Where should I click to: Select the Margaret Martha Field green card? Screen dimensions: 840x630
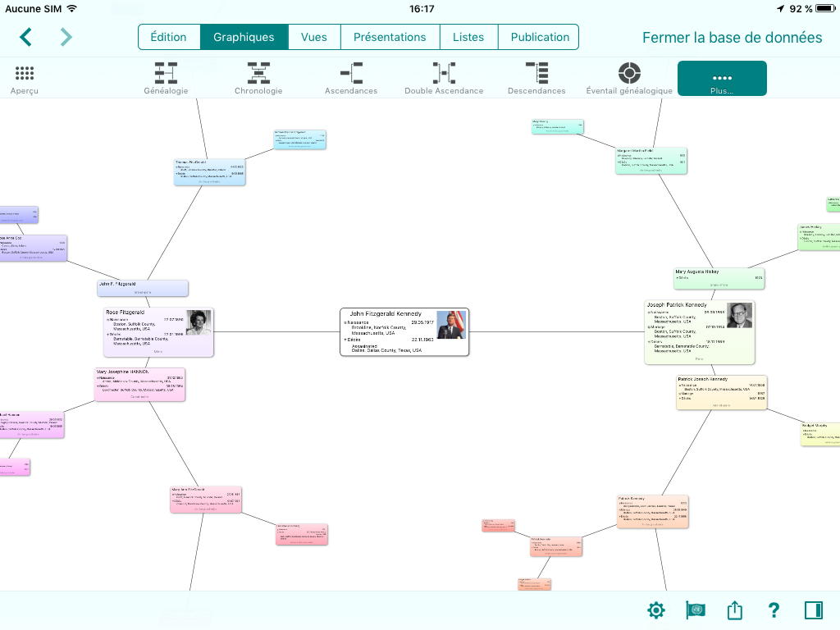pos(651,161)
